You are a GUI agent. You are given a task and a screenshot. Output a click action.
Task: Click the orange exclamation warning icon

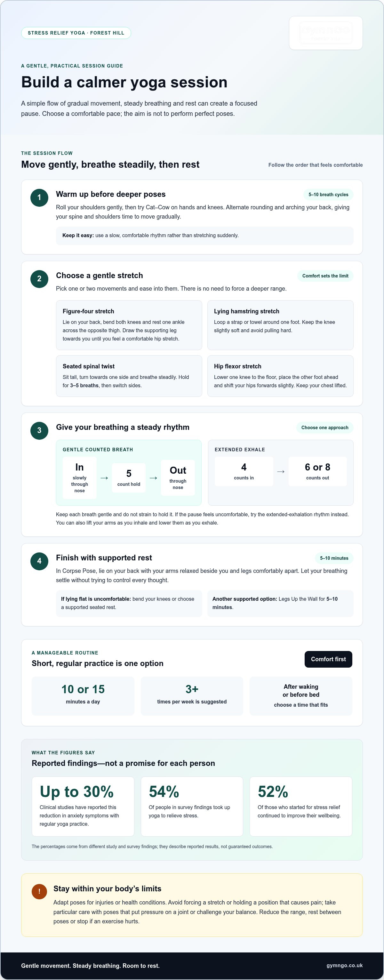coord(39,891)
